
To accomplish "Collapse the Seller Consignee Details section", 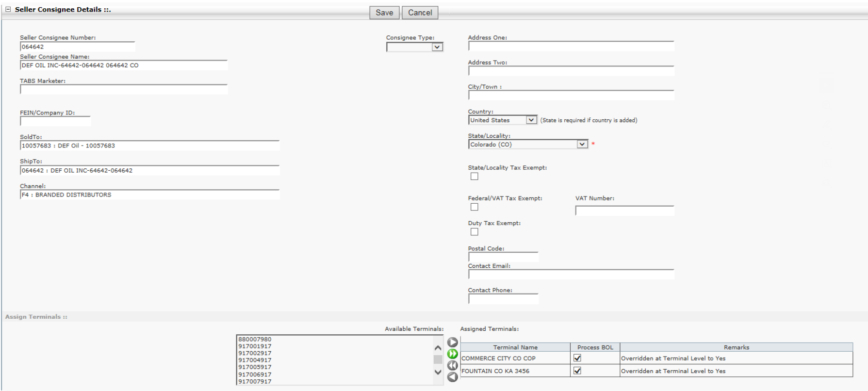I will click(x=8, y=9).
